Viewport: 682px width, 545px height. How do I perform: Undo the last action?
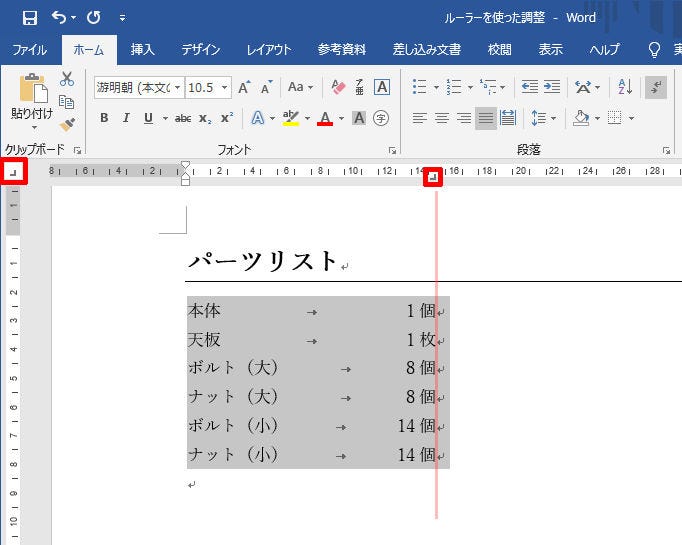click(x=59, y=17)
